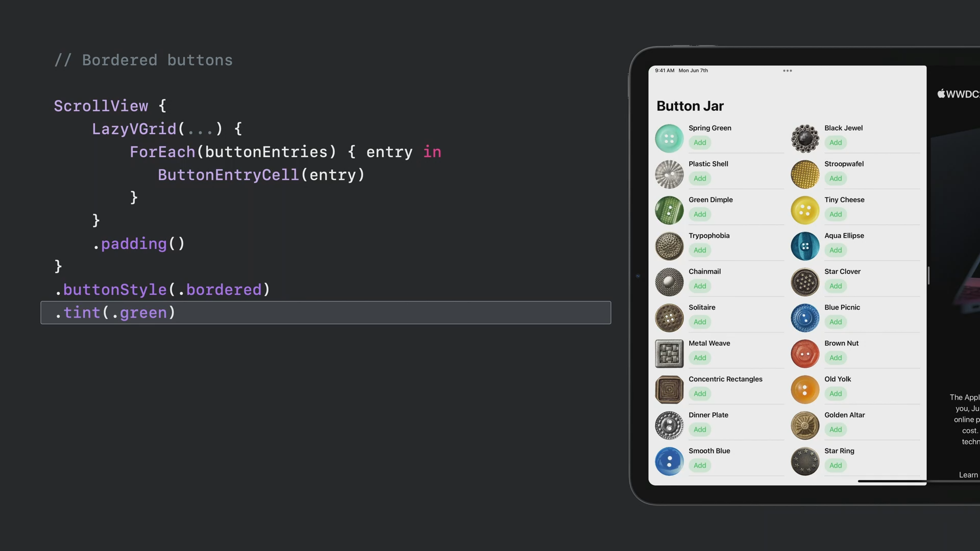Tap Add for Dinner Plate

click(700, 430)
